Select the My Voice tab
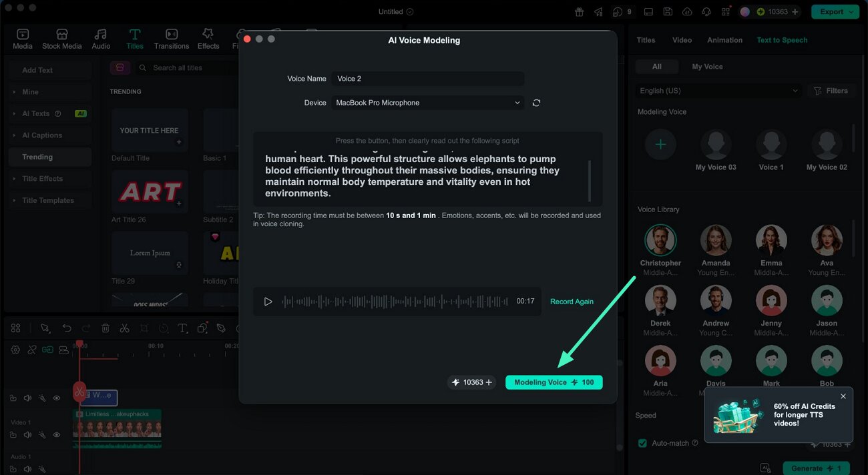Image resolution: width=868 pixels, height=475 pixels. [707, 67]
